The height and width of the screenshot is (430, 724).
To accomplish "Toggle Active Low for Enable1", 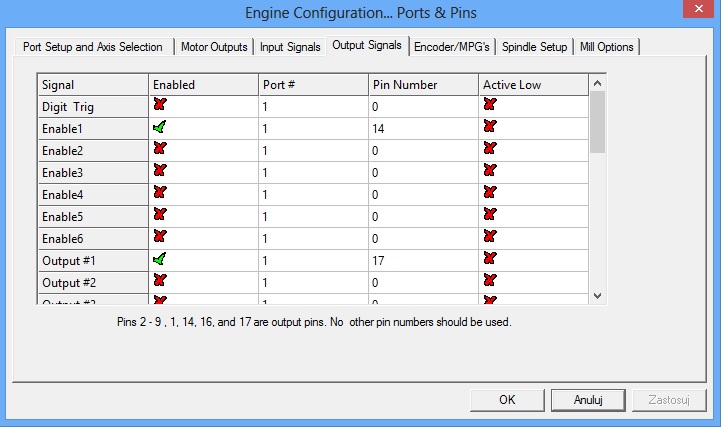I will pos(490,127).
